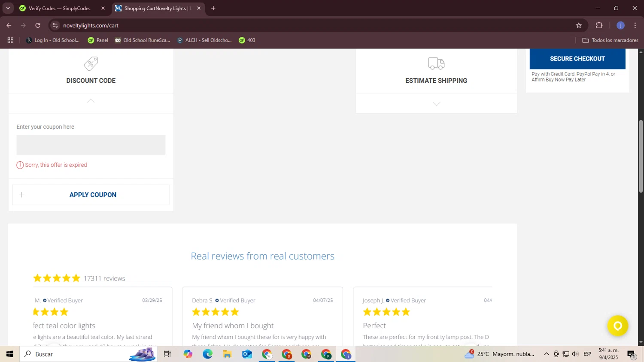Image resolution: width=644 pixels, height=362 pixels.
Task: Click the page vertical scrollbar thumb
Action: [641, 156]
